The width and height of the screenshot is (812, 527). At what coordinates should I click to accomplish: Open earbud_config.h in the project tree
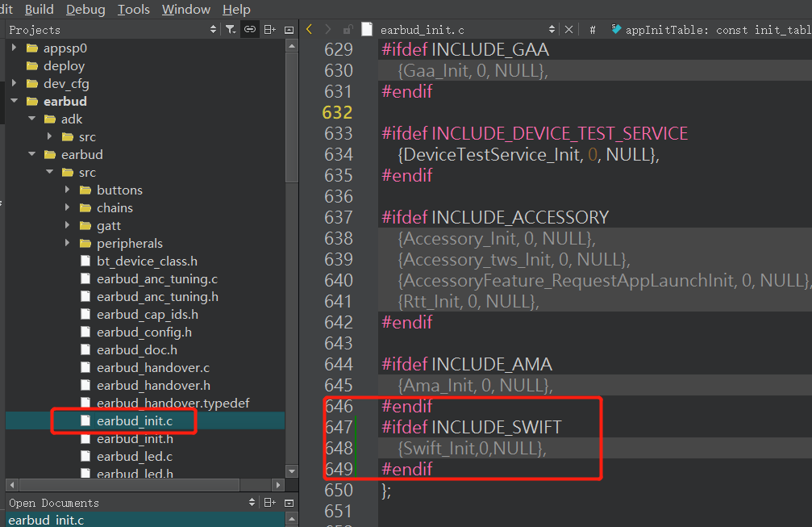144,333
